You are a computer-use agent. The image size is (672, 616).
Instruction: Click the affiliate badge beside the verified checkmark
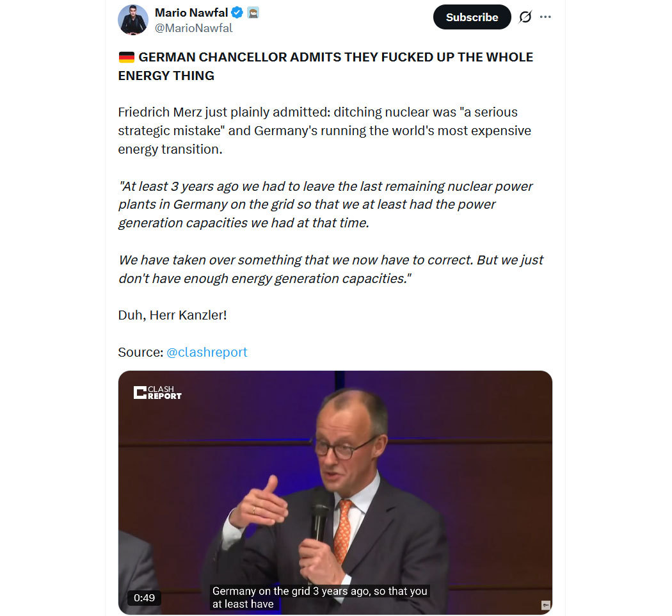pos(253,12)
